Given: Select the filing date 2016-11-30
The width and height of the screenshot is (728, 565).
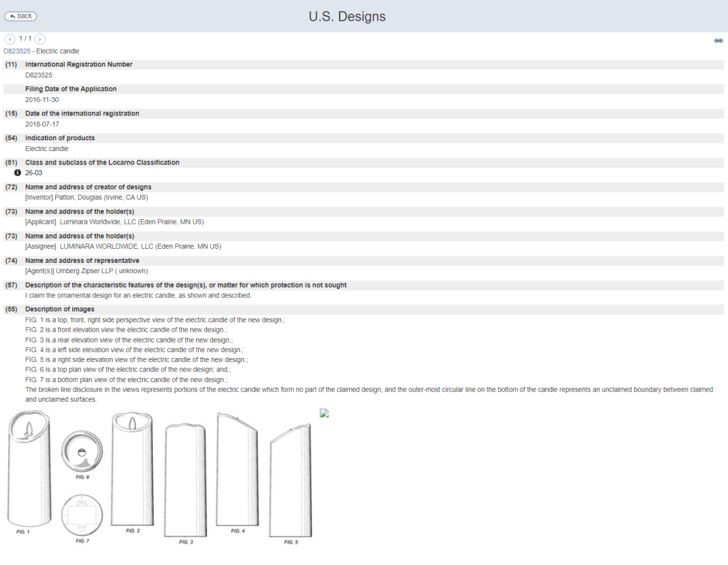Looking at the screenshot, I should (x=42, y=100).
